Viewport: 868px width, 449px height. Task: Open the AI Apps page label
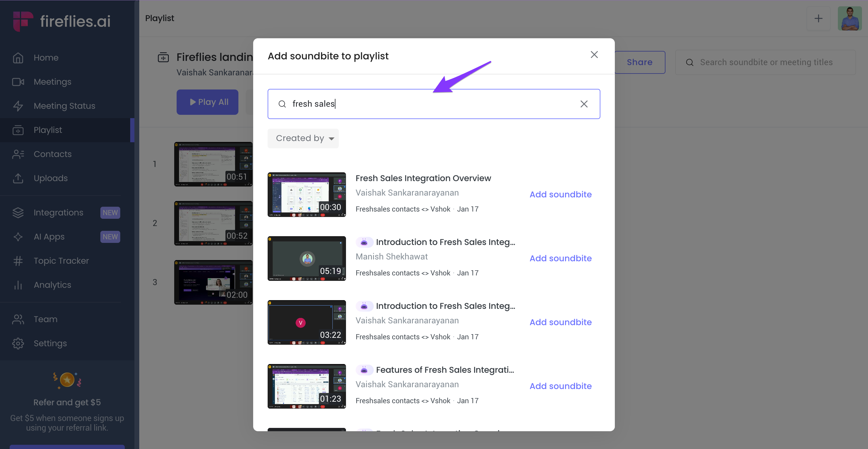click(x=49, y=237)
